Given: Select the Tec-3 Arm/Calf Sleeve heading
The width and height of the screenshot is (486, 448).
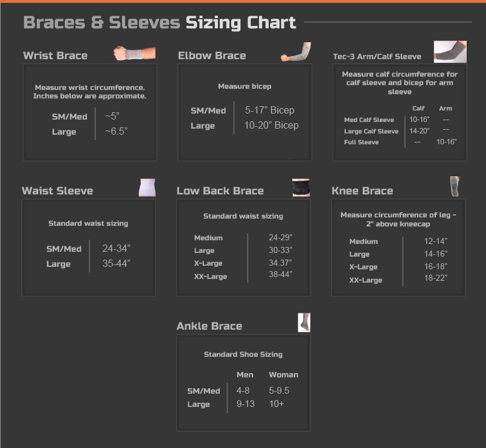Looking at the screenshot, I should click(x=377, y=56).
